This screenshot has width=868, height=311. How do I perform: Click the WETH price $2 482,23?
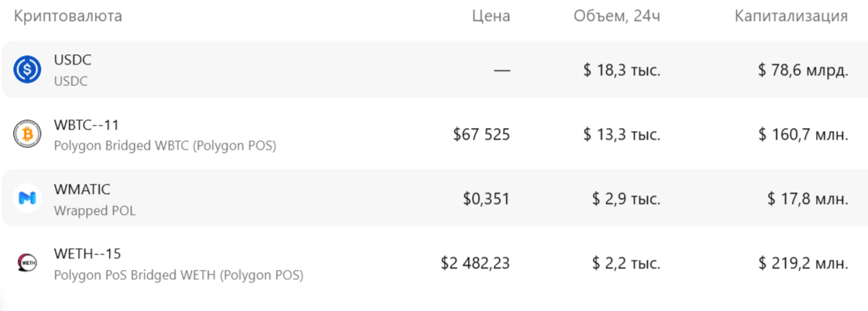pyautogui.click(x=475, y=264)
